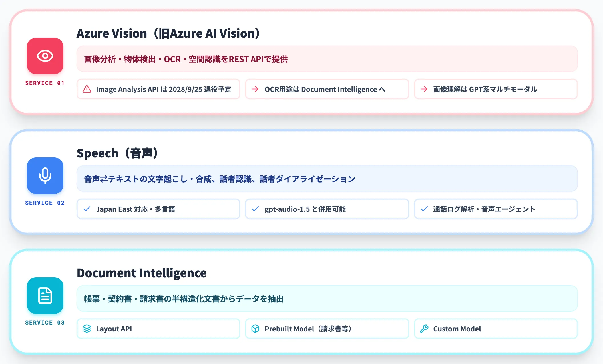Click the SERVICE 01 label

(x=45, y=83)
